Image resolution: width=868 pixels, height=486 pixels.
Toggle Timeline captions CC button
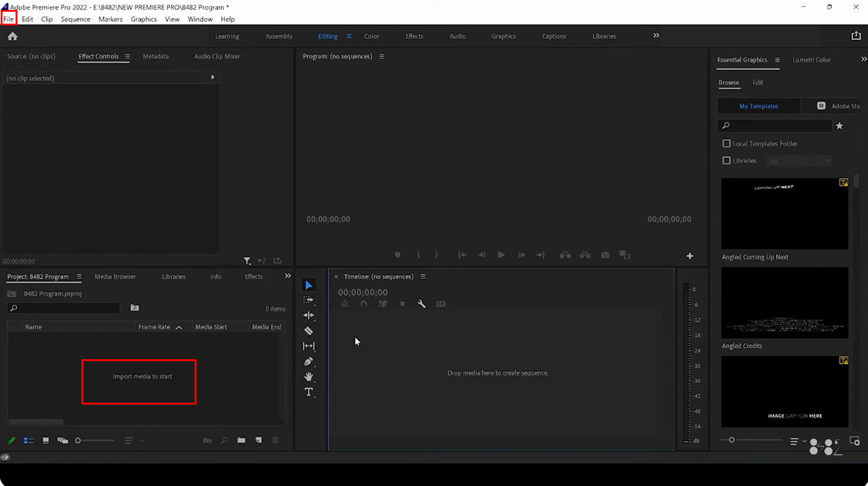click(441, 304)
